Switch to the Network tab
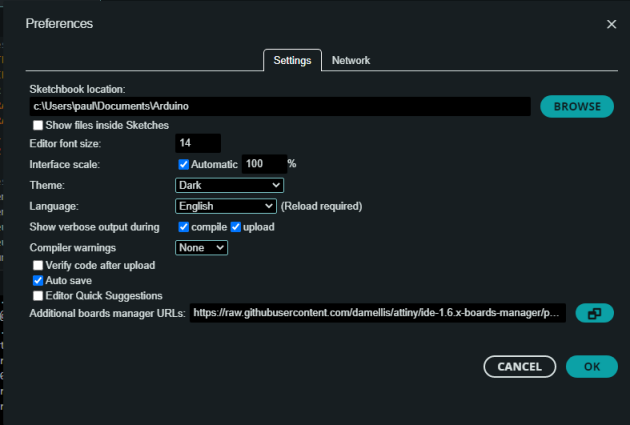 [350, 60]
